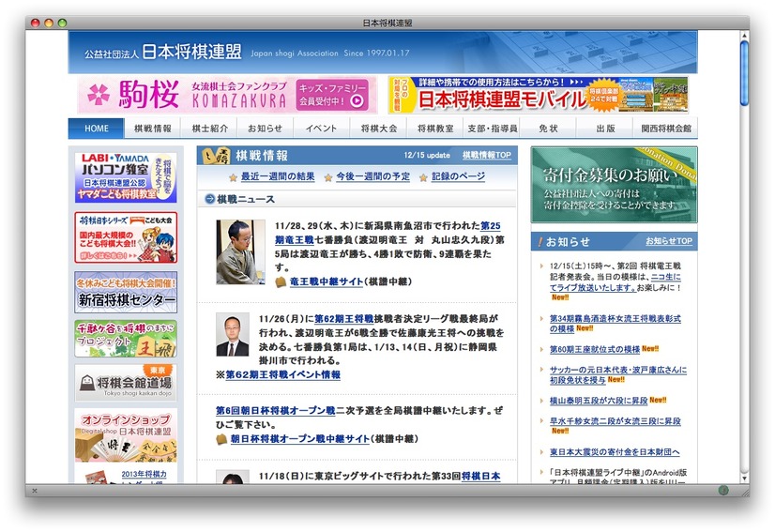
Task: Click the star icon before 記録のページ
Action: pyautogui.click(x=423, y=177)
